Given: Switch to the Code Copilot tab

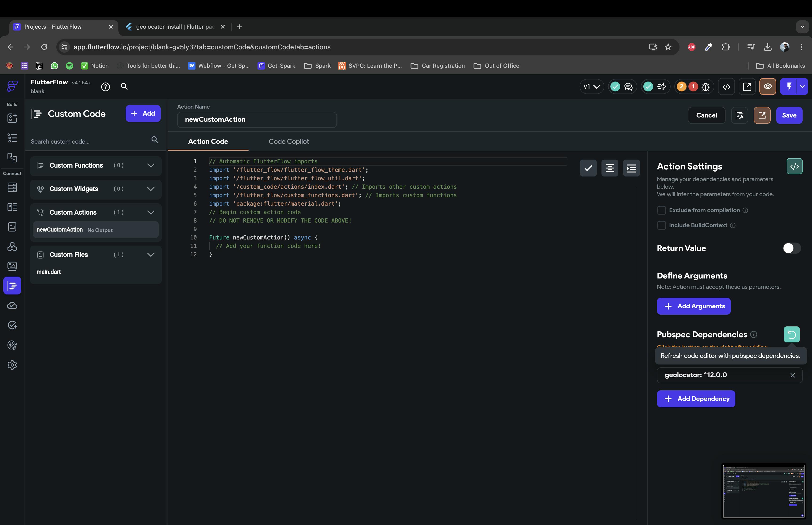Looking at the screenshot, I should click(289, 141).
